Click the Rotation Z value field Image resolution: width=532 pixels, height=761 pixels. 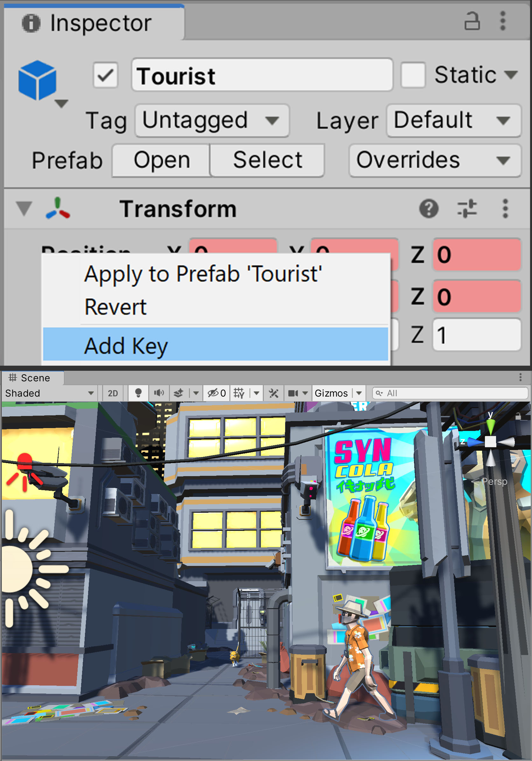tap(477, 296)
